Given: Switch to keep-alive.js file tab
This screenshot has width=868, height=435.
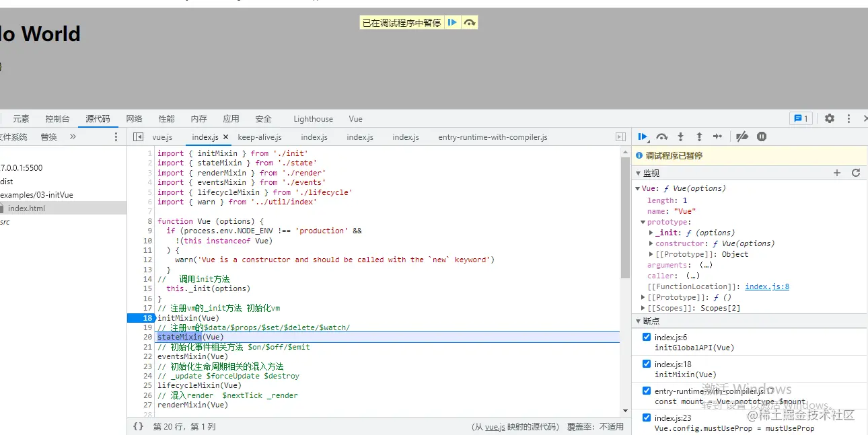Looking at the screenshot, I should pyautogui.click(x=260, y=137).
